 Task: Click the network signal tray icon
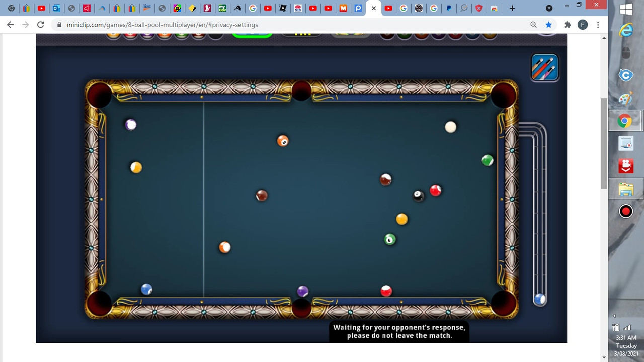(x=627, y=327)
